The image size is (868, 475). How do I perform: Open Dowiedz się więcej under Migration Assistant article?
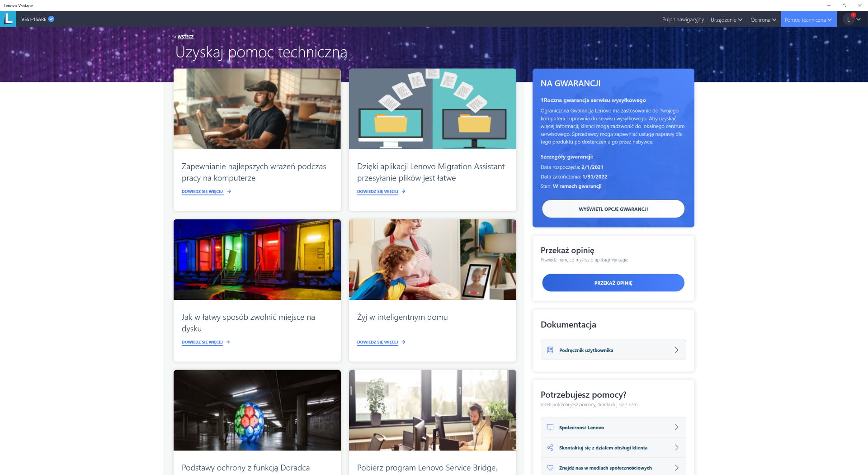pos(377,191)
